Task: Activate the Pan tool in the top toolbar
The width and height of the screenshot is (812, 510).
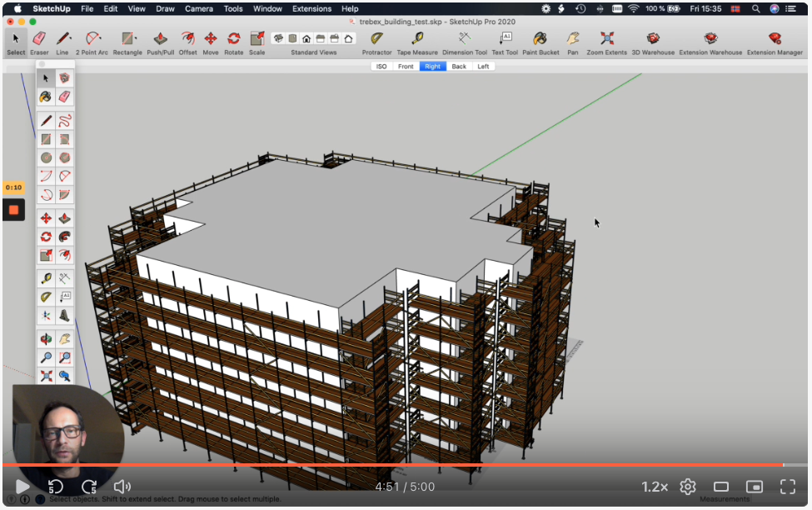Action: tap(573, 43)
